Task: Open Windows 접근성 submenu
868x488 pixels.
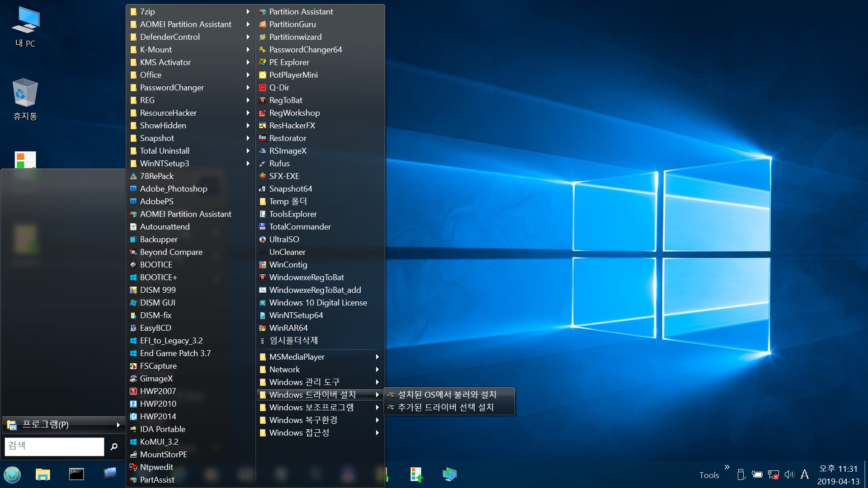Action: click(320, 433)
